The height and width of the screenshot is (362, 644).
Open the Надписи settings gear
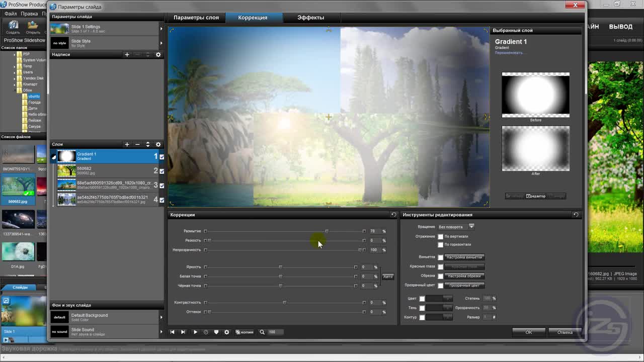(x=158, y=54)
